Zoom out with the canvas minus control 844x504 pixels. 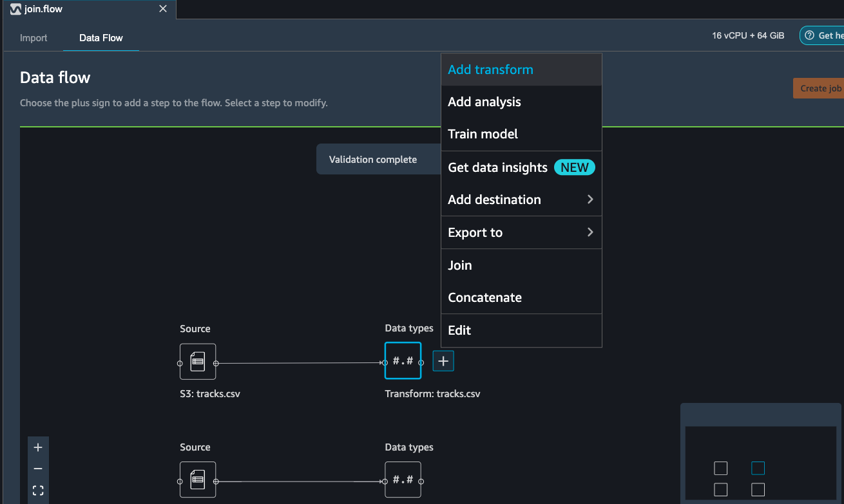pos(38,469)
